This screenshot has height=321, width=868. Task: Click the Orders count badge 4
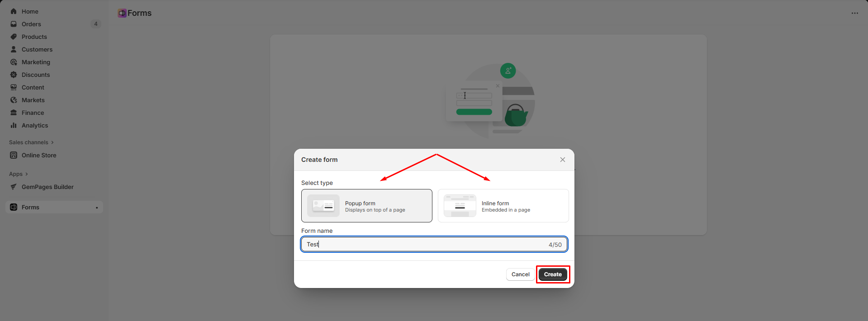96,24
